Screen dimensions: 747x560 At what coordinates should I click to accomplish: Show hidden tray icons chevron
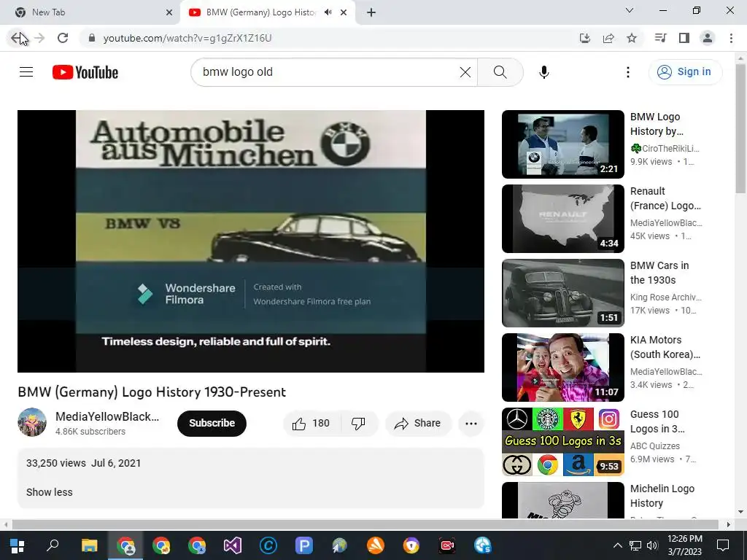point(617,545)
